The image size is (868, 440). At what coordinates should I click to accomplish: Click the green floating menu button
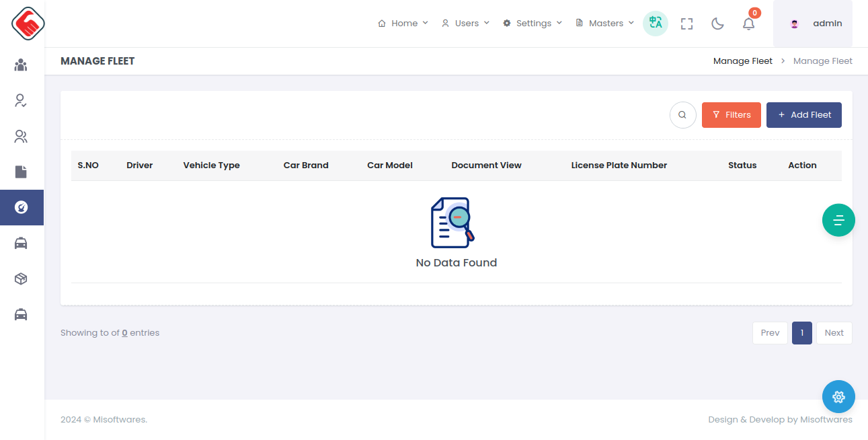838,220
